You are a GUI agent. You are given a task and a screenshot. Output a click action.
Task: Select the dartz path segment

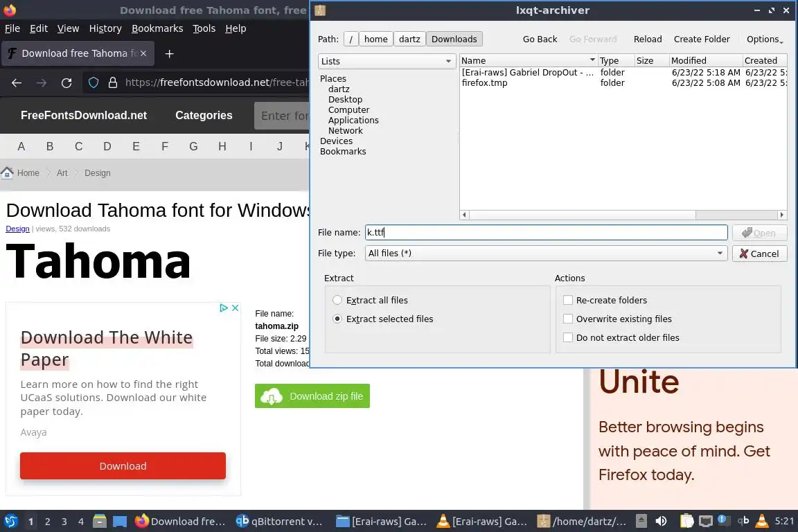[x=409, y=39]
